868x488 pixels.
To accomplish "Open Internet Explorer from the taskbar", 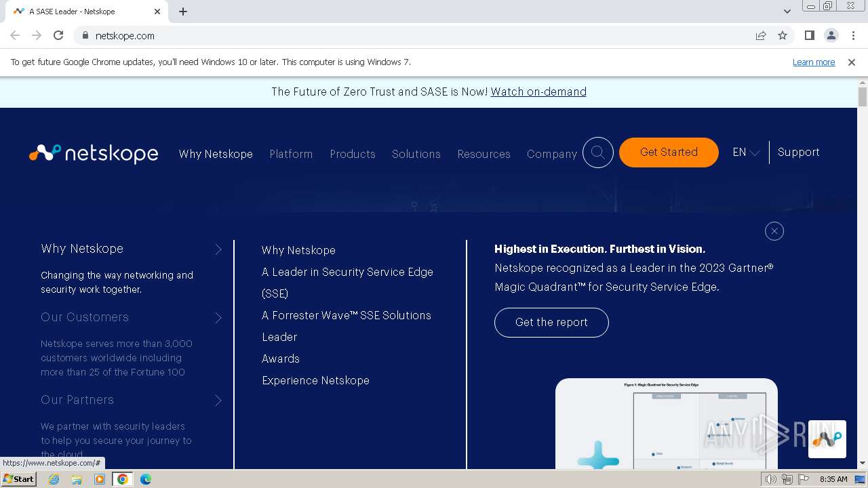I will click(x=54, y=479).
